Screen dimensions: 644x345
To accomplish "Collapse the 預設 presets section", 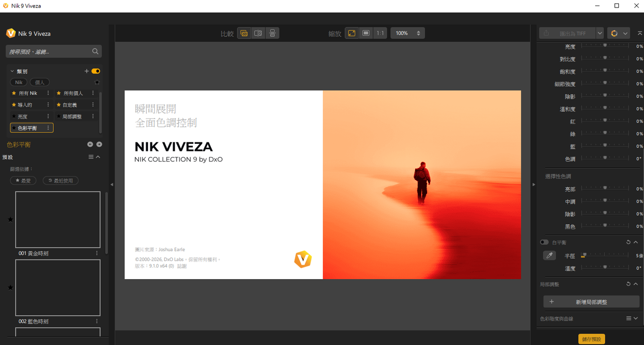I will click(98, 157).
